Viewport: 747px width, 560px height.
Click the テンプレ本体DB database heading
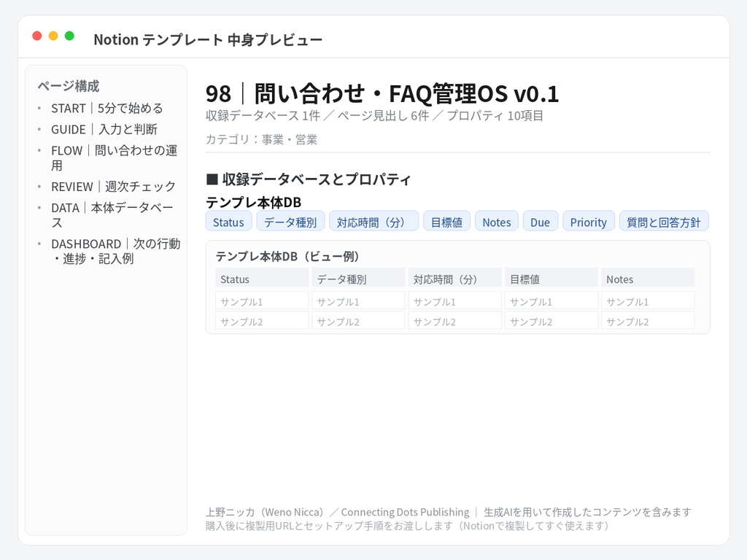click(x=253, y=203)
